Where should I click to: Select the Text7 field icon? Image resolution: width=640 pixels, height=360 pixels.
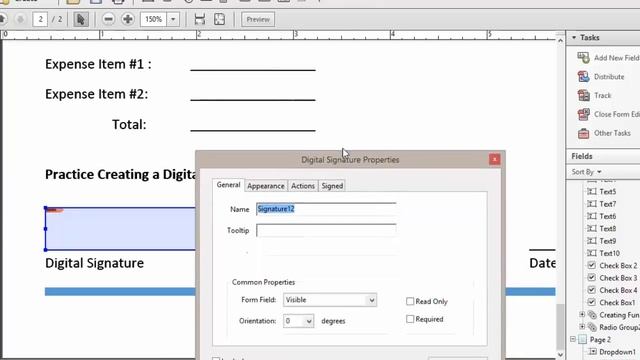point(591,204)
